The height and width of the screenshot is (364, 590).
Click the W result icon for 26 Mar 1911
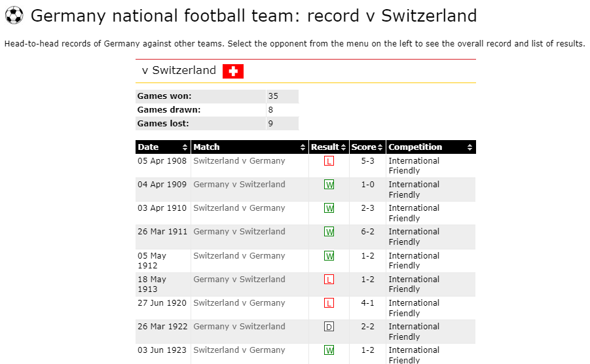[329, 232]
